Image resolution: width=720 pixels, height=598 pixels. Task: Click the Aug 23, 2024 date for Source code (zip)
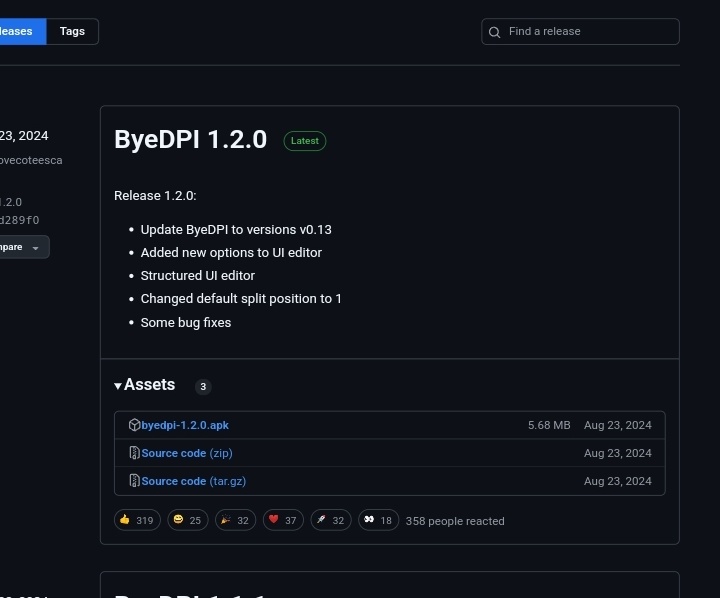[x=618, y=453]
